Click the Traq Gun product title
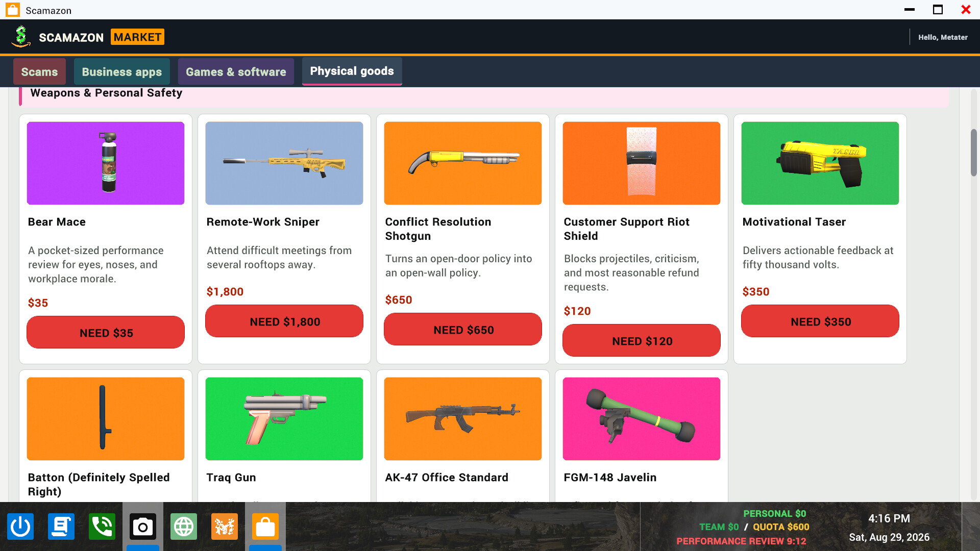 pos(231,478)
